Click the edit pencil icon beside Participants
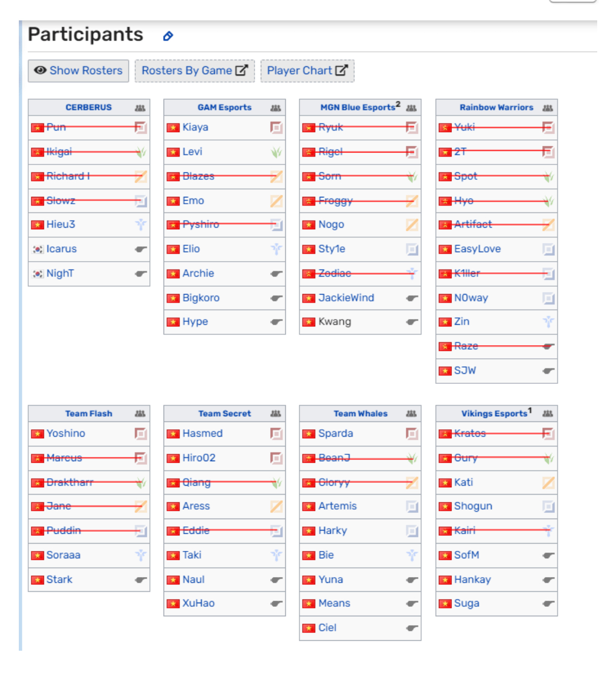Viewport: 616px width, 681px height. (168, 36)
